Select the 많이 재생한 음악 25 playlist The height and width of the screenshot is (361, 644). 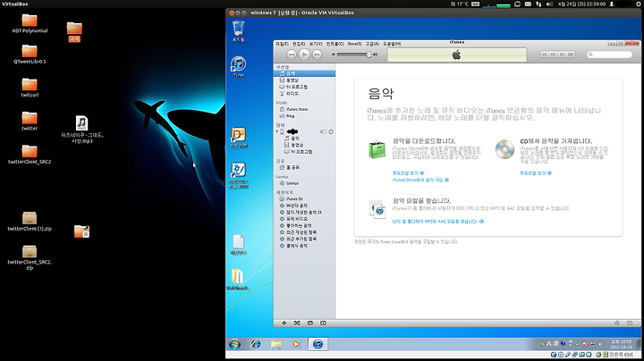pyautogui.click(x=304, y=212)
